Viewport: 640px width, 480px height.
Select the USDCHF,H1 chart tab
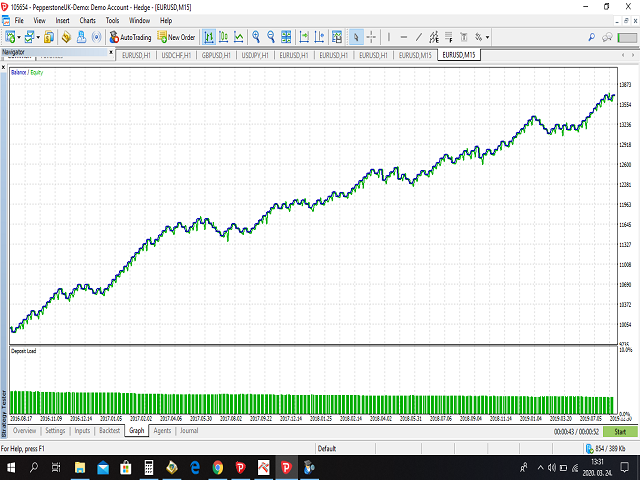point(179,56)
